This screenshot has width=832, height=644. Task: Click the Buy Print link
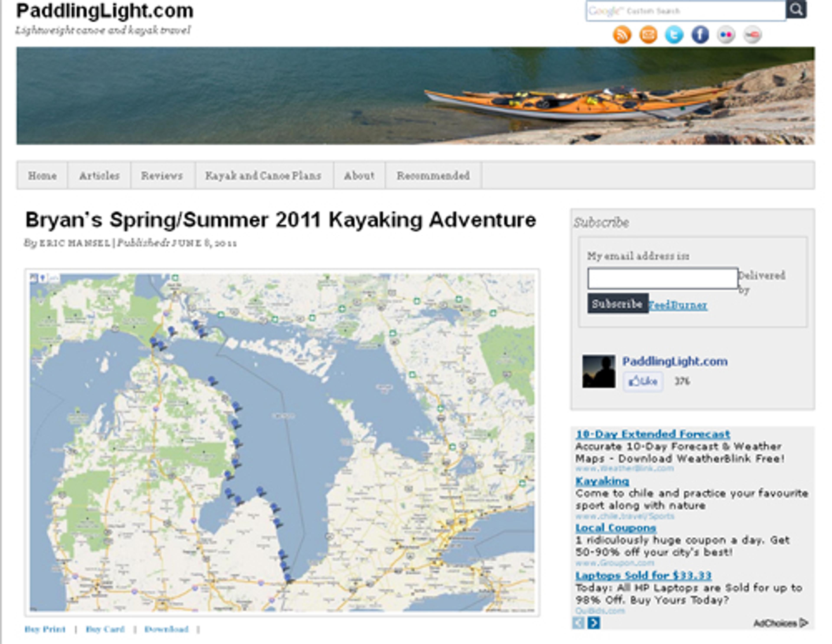coord(45,629)
